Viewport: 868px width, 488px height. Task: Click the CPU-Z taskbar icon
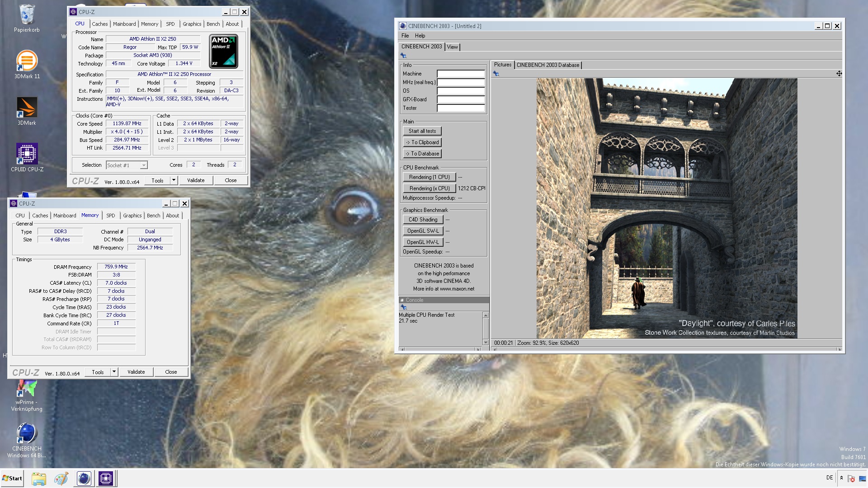tap(106, 479)
